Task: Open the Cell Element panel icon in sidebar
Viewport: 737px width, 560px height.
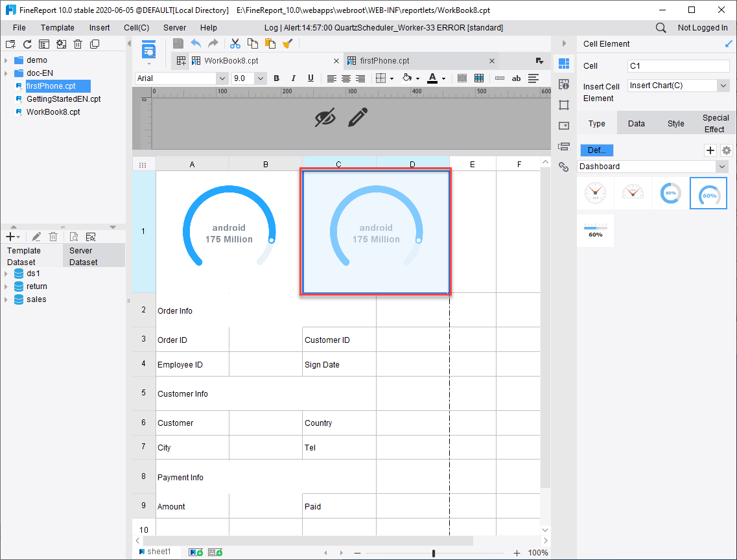Action: (x=564, y=64)
